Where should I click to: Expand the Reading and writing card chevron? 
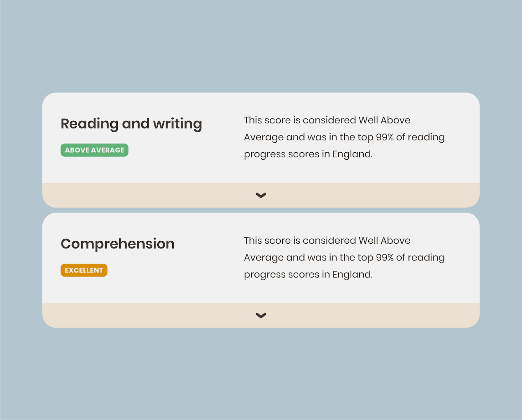point(261,195)
